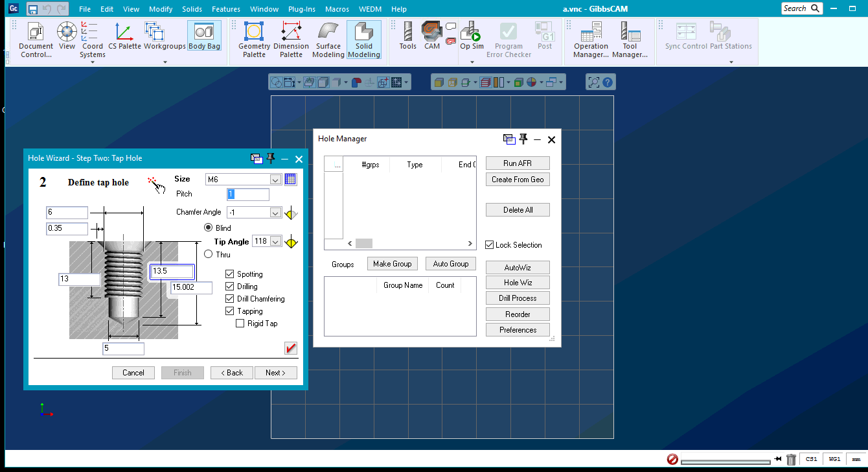
Task: Click the Pitch input field
Action: [247, 195]
